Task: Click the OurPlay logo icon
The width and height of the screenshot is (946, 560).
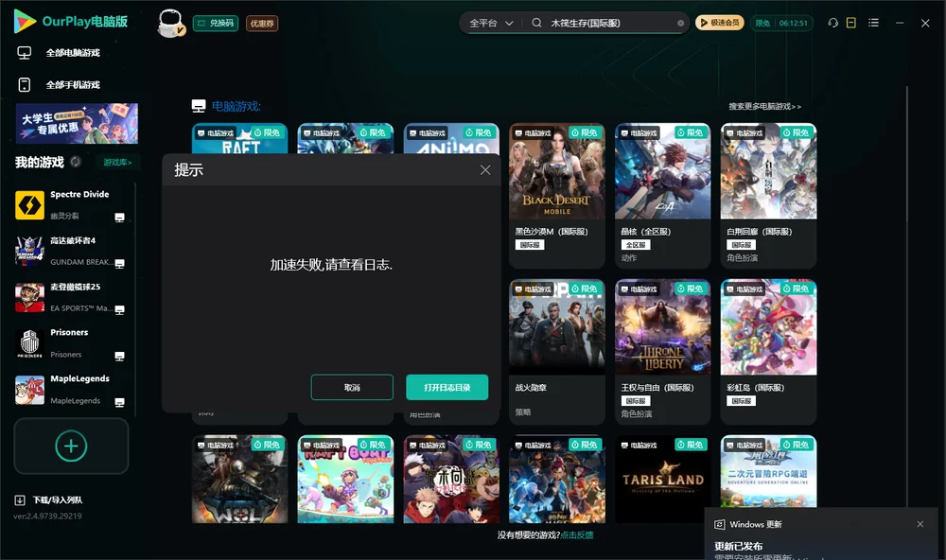Action: (x=25, y=22)
